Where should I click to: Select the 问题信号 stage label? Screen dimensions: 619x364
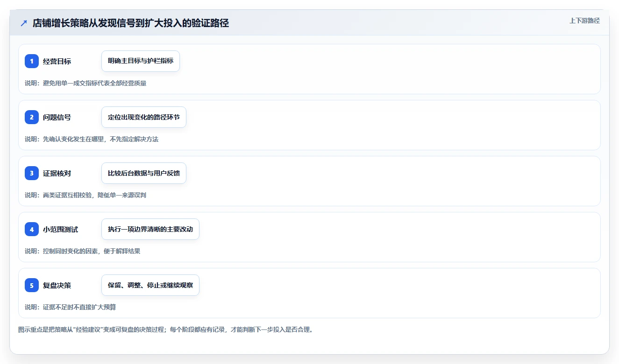coord(57,117)
